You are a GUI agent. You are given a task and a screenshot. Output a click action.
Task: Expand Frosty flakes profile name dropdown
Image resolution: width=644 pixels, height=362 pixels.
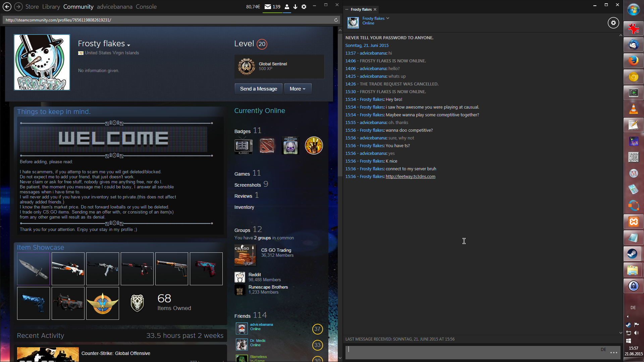tap(128, 45)
